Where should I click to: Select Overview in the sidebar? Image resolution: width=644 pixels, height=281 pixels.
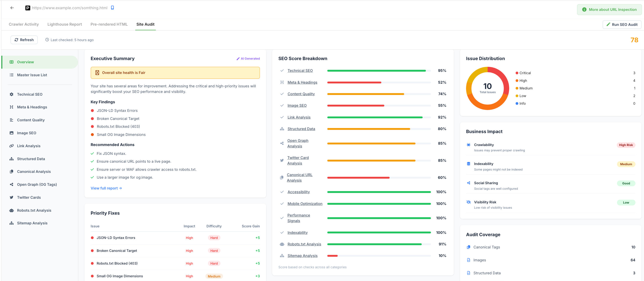click(x=40, y=62)
